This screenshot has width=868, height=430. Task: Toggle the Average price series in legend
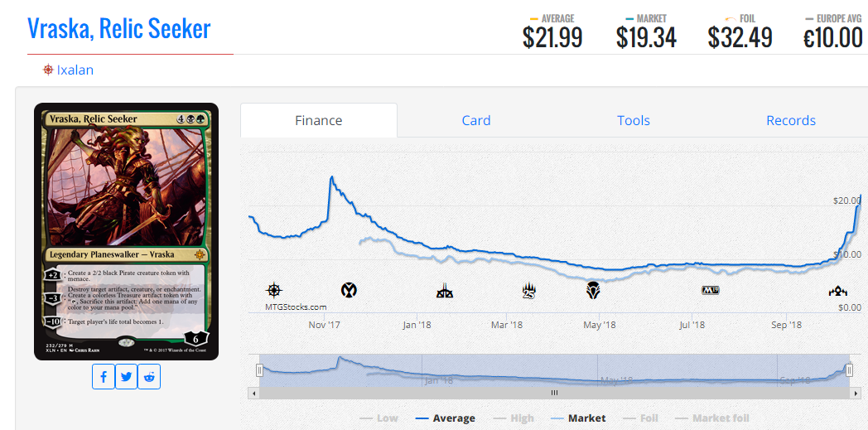445,418
